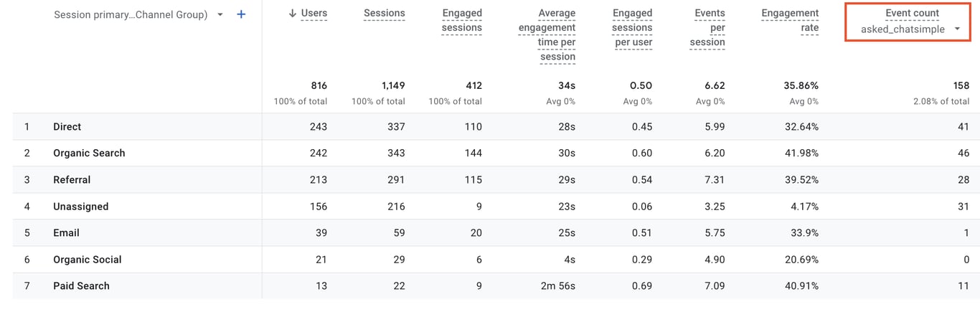The image size is (980, 312).
Task: Click the Referral channel row
Action: coord(72,180)
